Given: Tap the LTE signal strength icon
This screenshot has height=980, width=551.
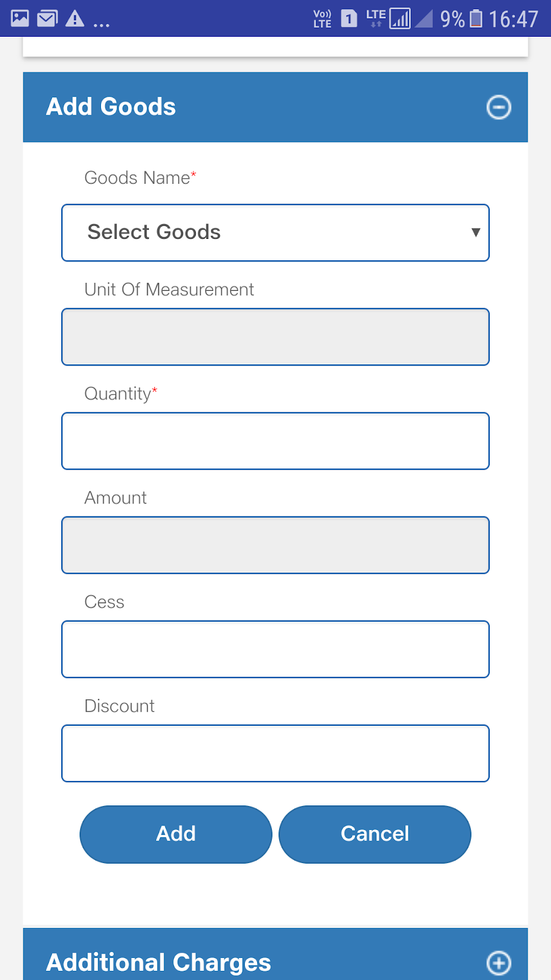Looking at the screenshot, I should (400, 18).
